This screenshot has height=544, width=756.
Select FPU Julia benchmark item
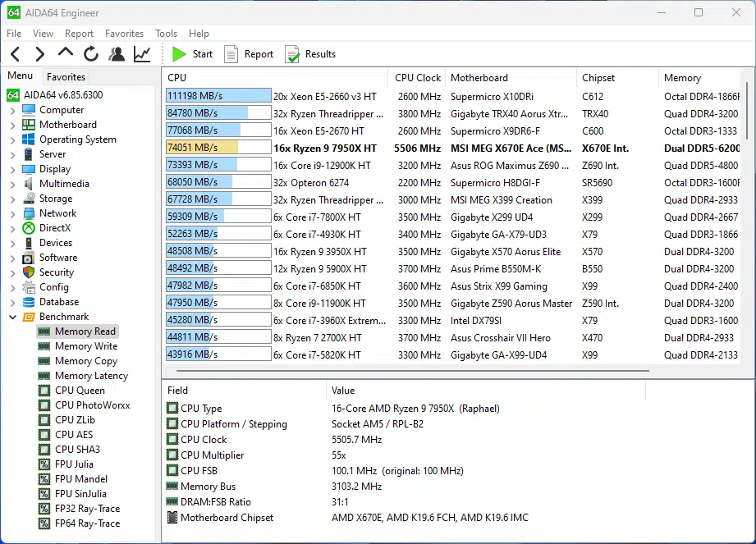click(x=74, y=464)
